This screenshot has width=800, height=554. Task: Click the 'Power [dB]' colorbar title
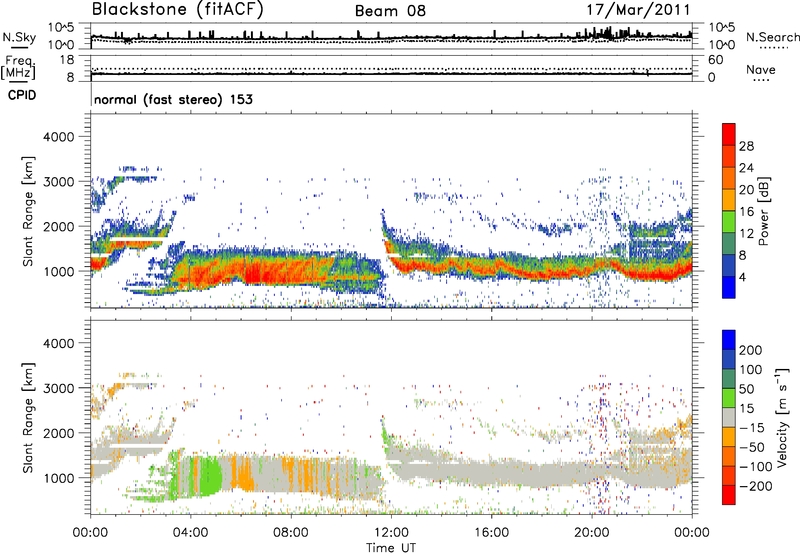tap(763, 211)
